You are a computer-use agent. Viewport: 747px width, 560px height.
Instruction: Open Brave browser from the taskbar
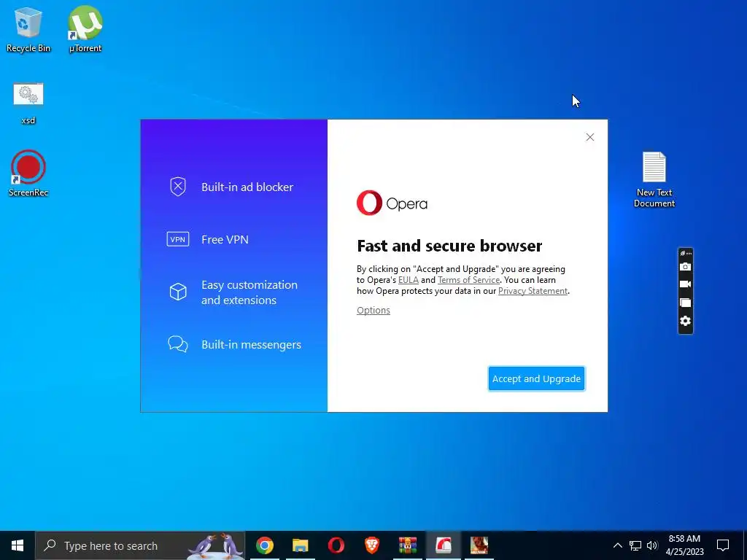(371, 545)
